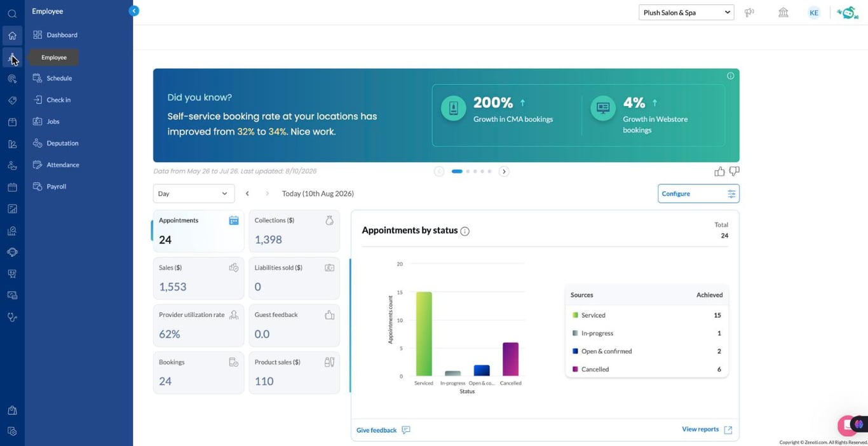Screen dimensions: 868x446
Task: Go to the next banner slide arrow
Action: (504, 172)
